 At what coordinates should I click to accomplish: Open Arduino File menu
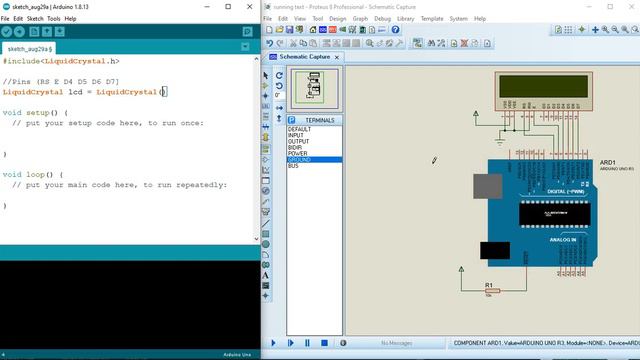(5, 19)
